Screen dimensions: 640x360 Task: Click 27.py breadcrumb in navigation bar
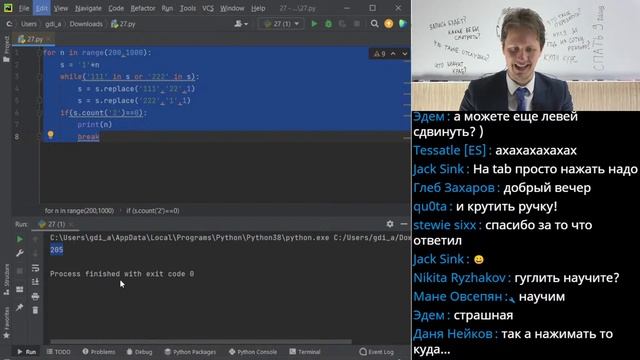(x=123, y=24)
